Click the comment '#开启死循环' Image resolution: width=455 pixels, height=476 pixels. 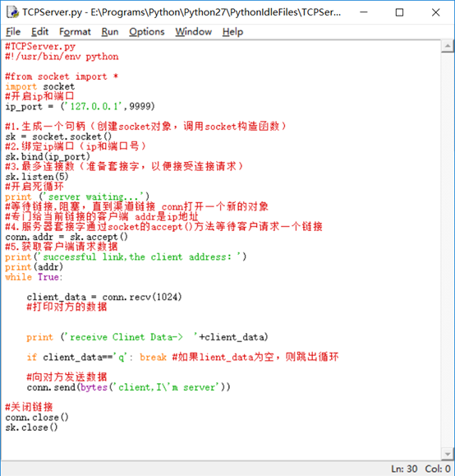tap(34, 187)
